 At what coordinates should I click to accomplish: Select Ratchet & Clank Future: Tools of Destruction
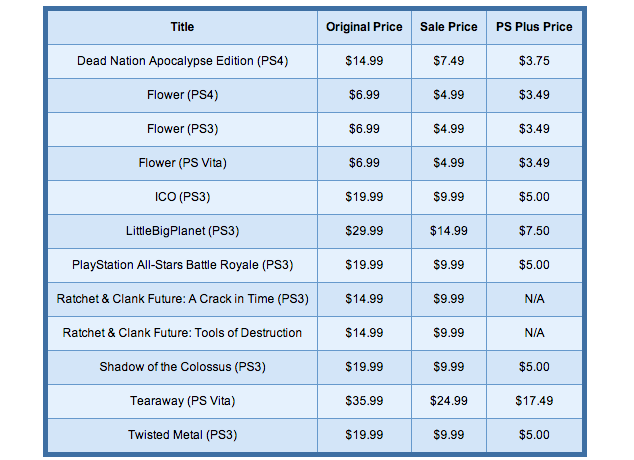coord(182,333)
